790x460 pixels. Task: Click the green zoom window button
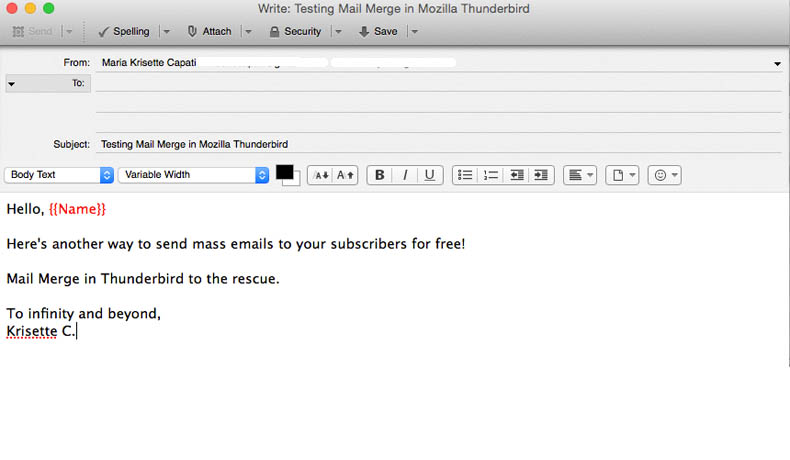point(48,8)
